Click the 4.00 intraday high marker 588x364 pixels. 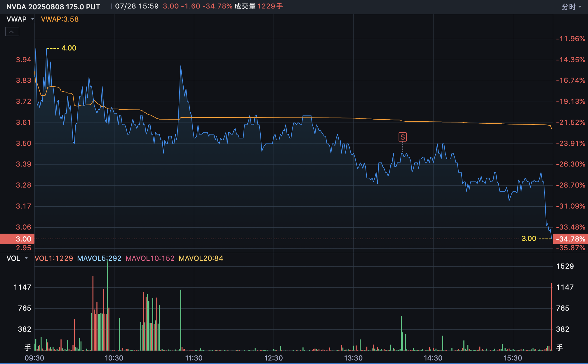[69, 48]
